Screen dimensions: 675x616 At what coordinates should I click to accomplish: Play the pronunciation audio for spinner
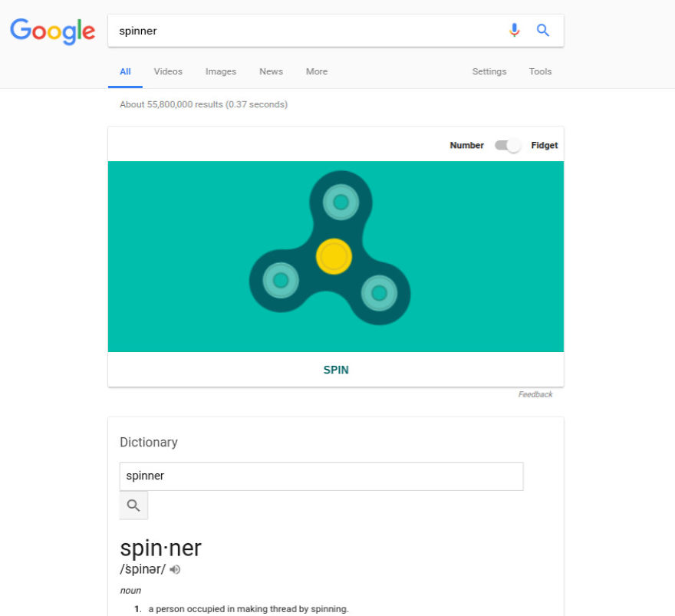point(175,569)
